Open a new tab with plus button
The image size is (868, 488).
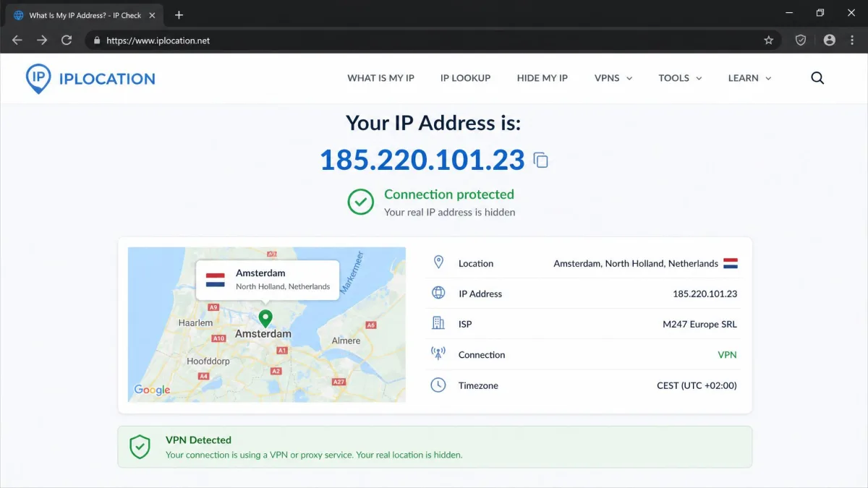(x=179, y=14)
